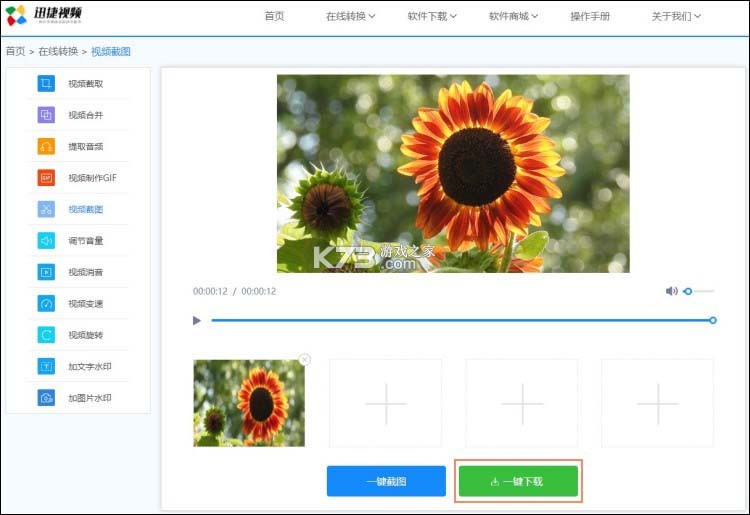Click 视频截图 in the breadcrumb
The image size is (750, 515).
coord(111,51)
